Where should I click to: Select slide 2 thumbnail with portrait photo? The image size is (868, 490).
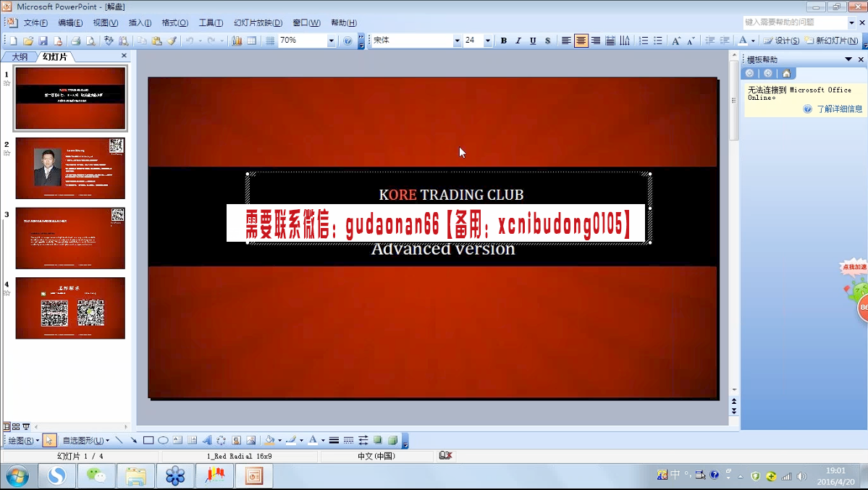click(x=70, y=169)
